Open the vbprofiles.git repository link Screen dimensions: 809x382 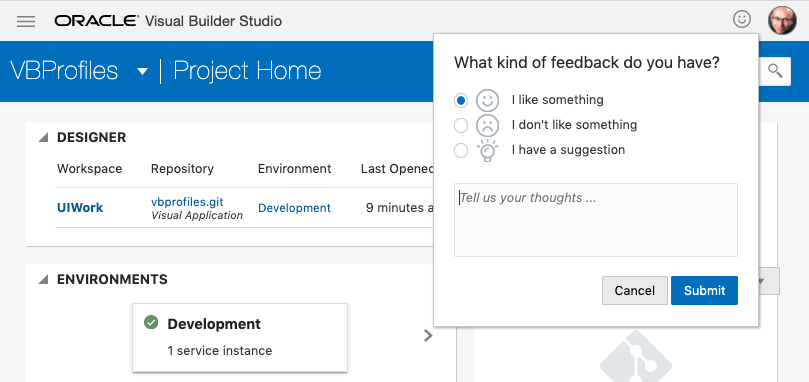[187, 202]
